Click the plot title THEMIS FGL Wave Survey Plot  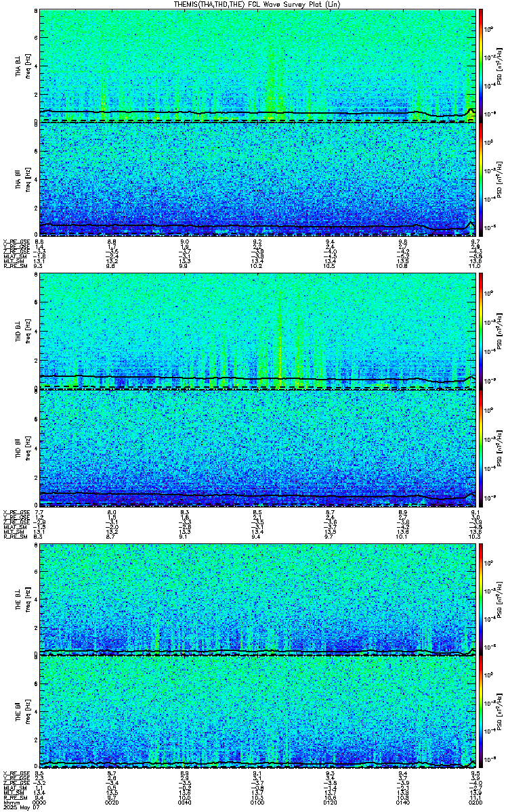click(258, 4)
